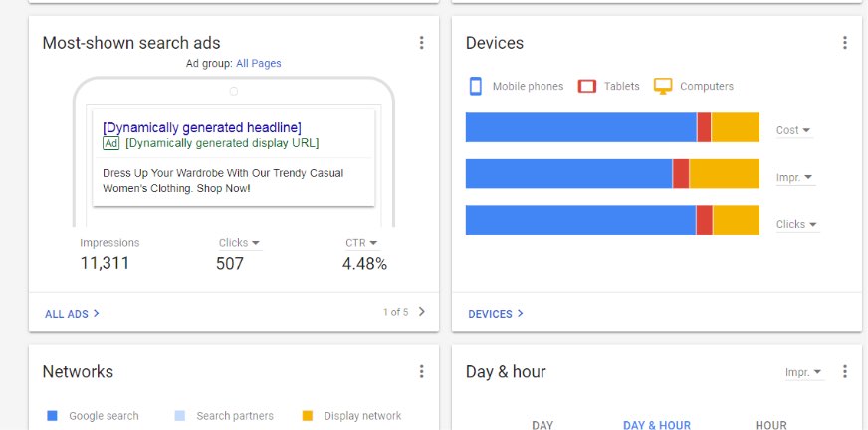Screen dimensions: 868x430
Task: Open the ALL ADS link
Action: 72,313
